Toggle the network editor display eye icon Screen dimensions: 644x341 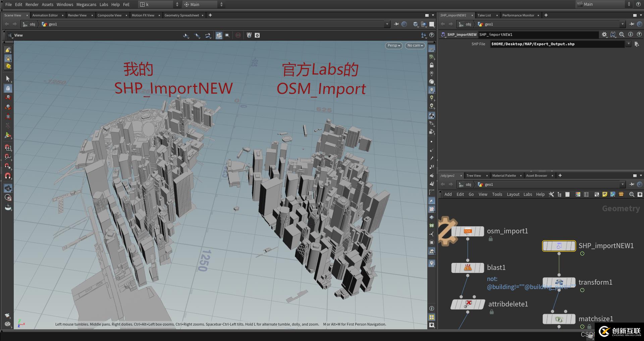[x=640, y=194]
